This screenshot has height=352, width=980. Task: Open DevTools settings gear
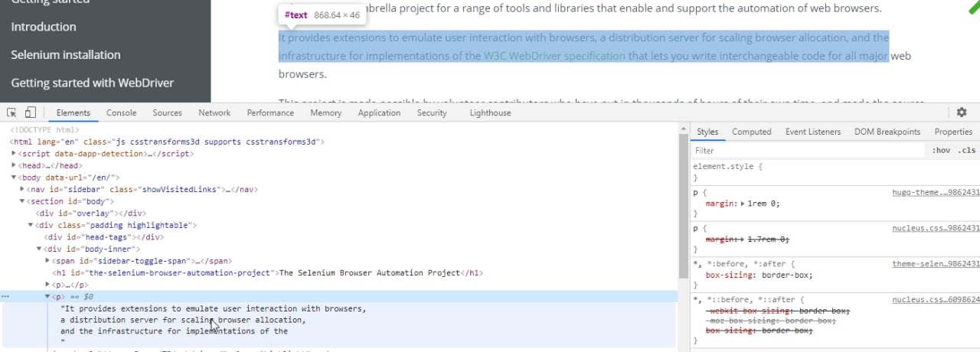962,112
